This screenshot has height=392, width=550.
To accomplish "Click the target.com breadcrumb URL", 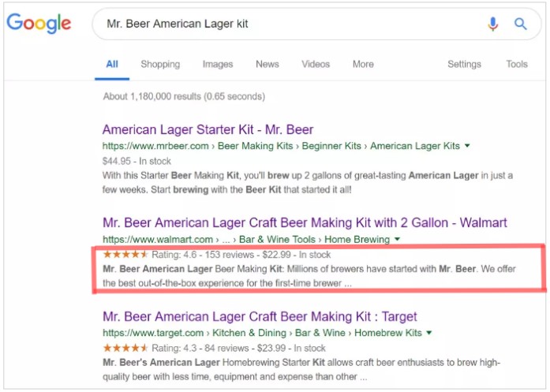I will (x=262, y=333).
